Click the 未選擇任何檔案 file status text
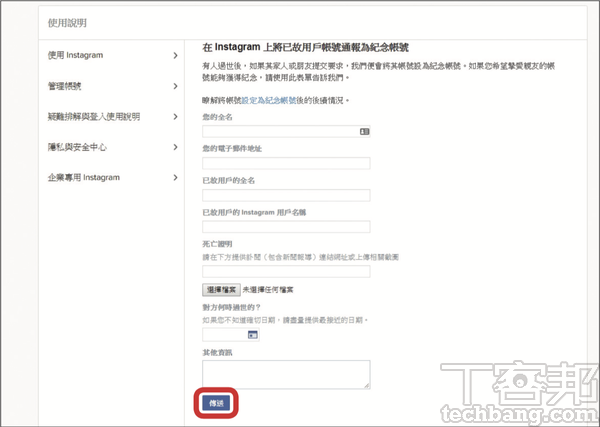This screenshot has height=427, width=600. click(268, 290)
